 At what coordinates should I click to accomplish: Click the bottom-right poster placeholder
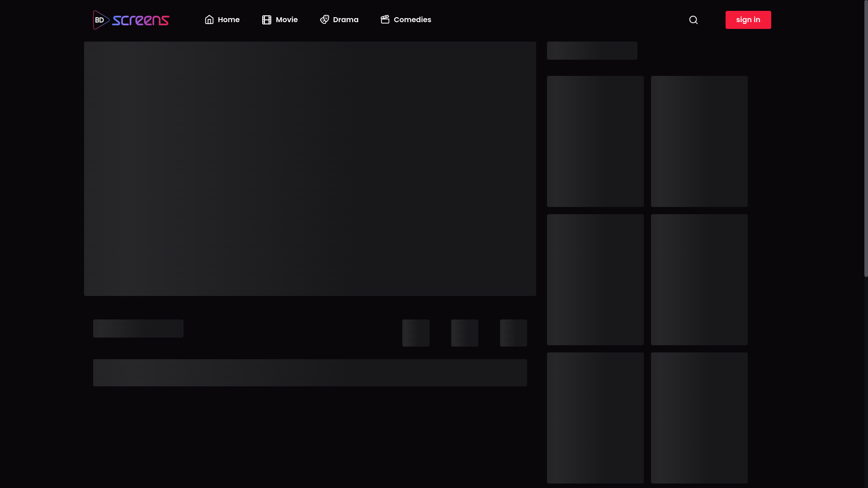(x=699, y=418)
